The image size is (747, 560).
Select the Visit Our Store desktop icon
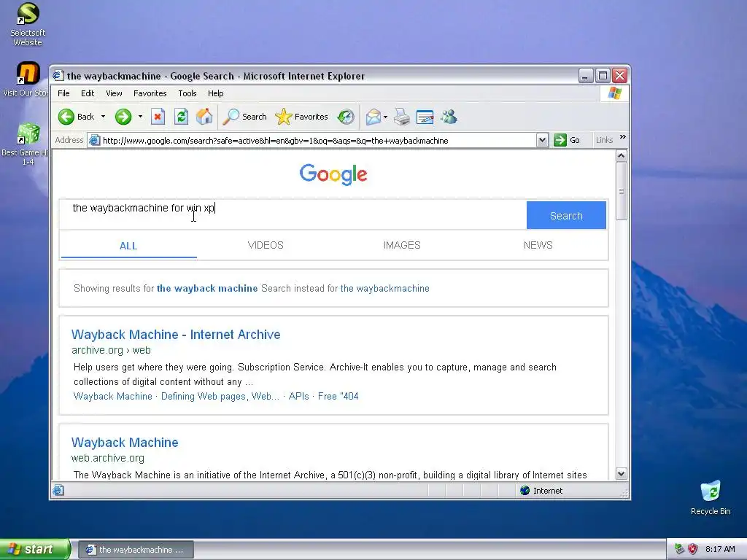pyautogui.click(x=26, y=79)
